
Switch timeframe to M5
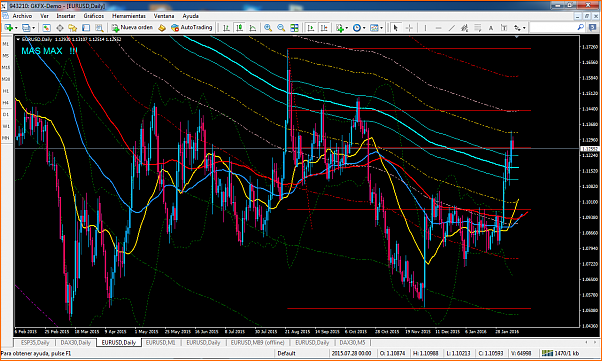coord(6,56)
